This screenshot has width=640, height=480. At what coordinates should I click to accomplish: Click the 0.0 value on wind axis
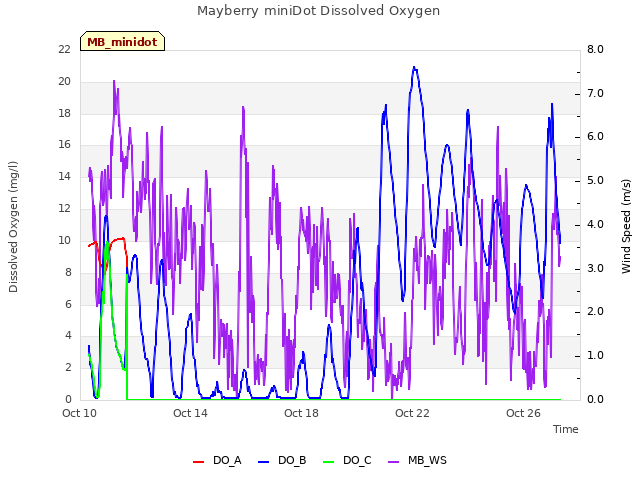pyautogui.click(x=596, y=399)
